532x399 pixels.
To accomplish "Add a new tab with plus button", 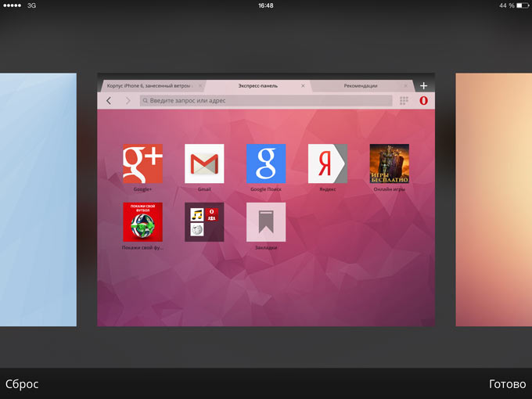I will pos(423,85).
